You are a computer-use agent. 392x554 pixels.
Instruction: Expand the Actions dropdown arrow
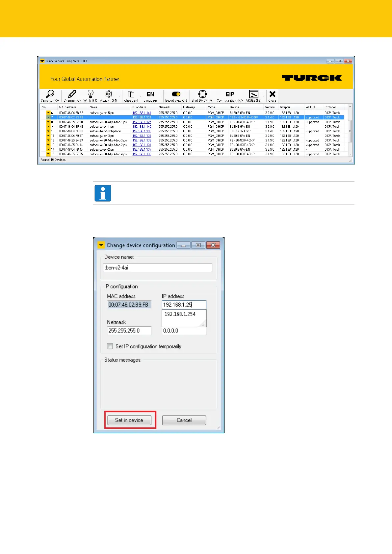coord(119,96)
